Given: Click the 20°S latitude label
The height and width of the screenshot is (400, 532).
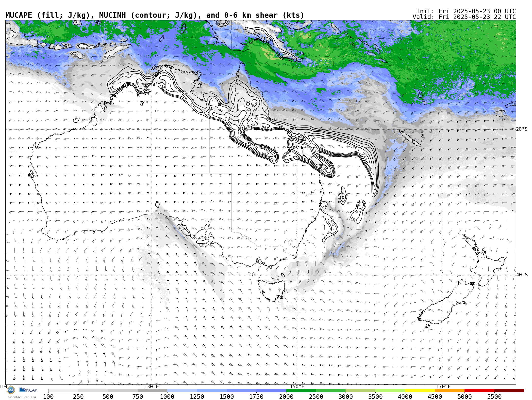Looking at the screenshot, I should [x=522, y=129].
